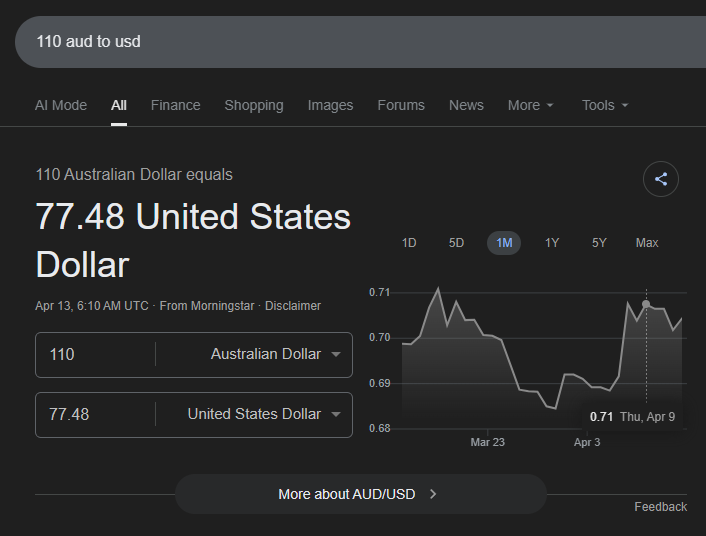Click the 0.70 y-axis label

379,337
